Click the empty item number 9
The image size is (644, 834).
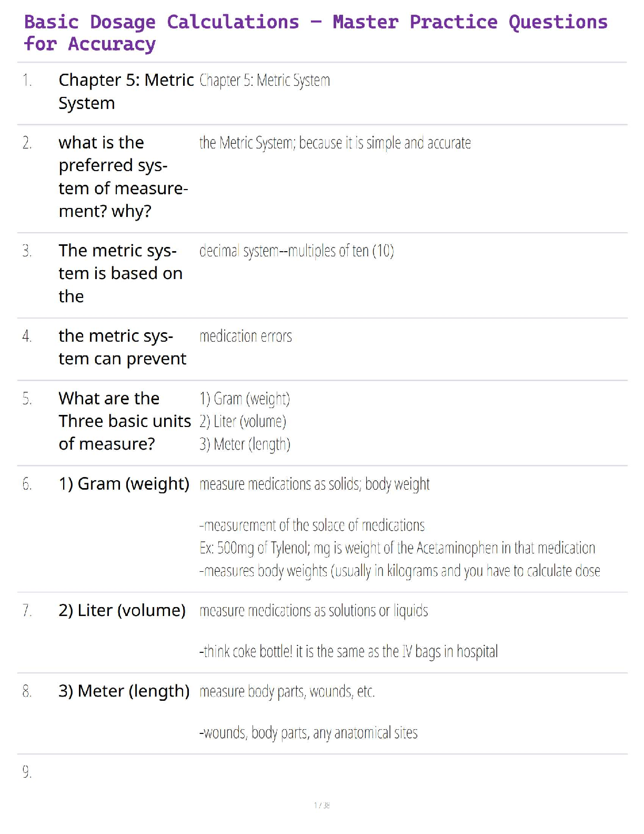click(27, 772)
